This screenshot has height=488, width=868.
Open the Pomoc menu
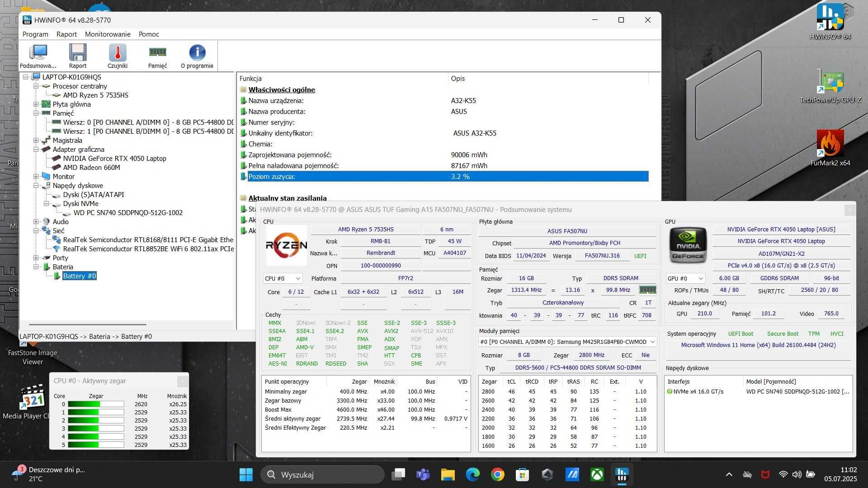(x=149, y=34)
